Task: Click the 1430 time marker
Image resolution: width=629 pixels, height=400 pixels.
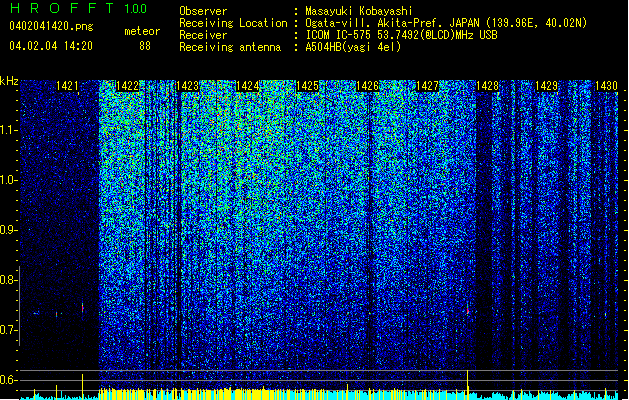Action: 607,86
